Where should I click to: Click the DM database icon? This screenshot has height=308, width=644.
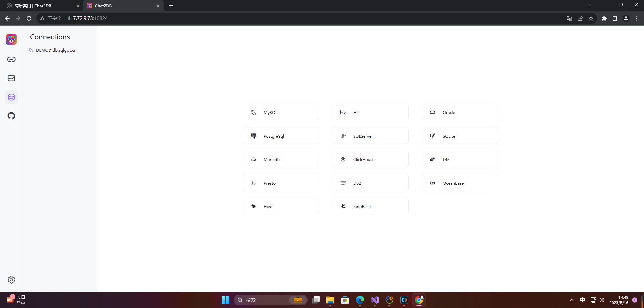tap(432, 159)
